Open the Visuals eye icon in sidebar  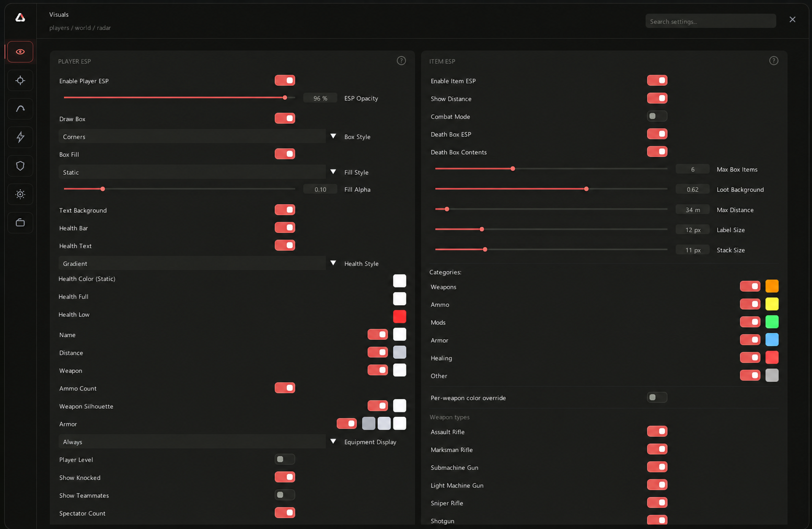(20, 52)
